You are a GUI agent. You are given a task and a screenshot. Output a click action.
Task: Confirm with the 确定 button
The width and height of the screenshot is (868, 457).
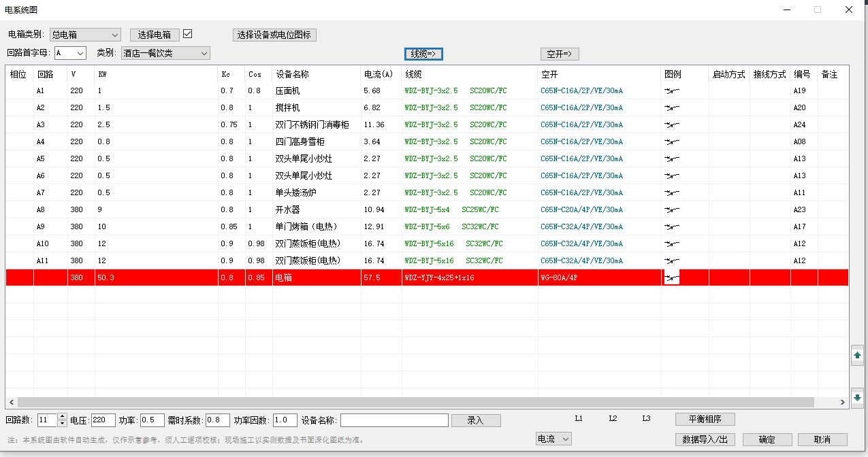(767, 439)
